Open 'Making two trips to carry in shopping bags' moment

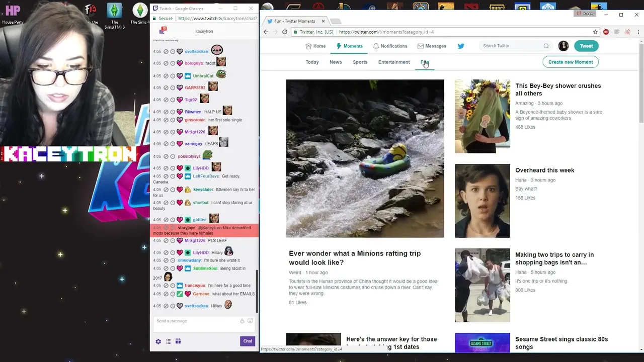pyautogui.click(x=554, y=258)
